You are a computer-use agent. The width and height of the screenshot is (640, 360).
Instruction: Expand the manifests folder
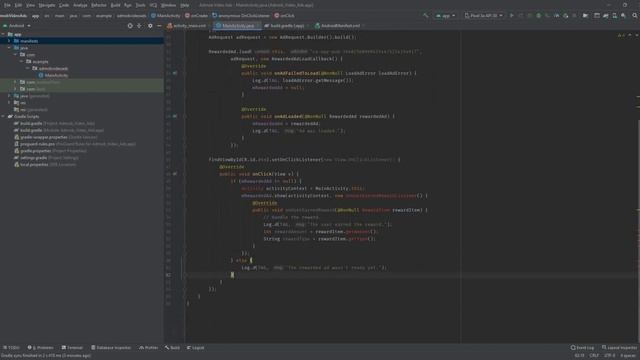(9, 41)
